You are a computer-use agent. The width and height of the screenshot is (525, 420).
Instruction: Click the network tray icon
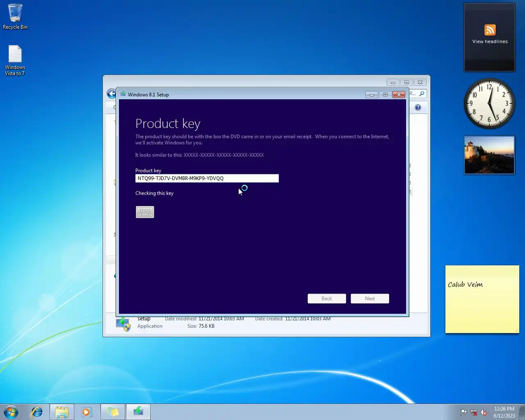tap(474, 412)
